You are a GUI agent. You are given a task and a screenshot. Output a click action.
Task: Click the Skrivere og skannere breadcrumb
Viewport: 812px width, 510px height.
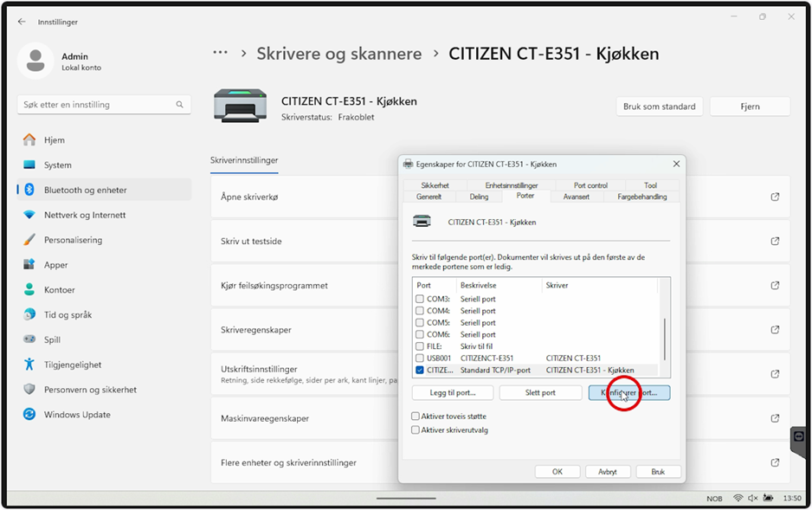[339, 54]
